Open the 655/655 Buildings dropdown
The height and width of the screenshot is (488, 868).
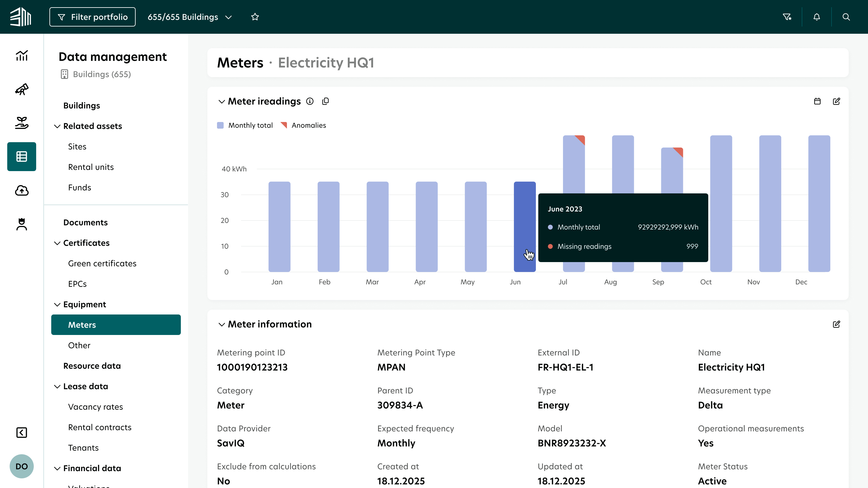click(x=190, y=17)
